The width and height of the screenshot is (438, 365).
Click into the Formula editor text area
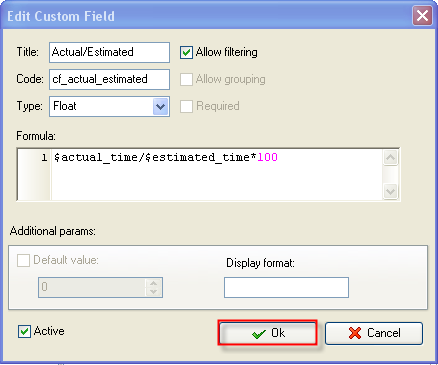click(217, 174)
